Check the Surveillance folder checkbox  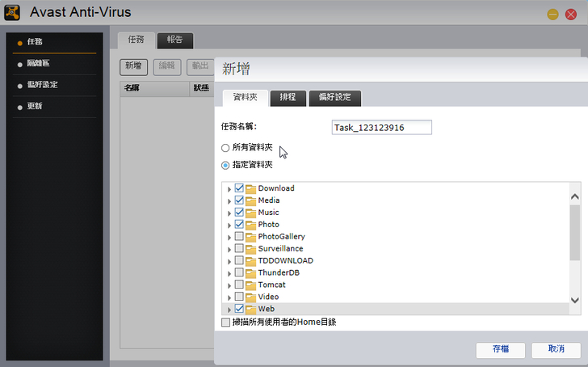[x=239, y=248]
